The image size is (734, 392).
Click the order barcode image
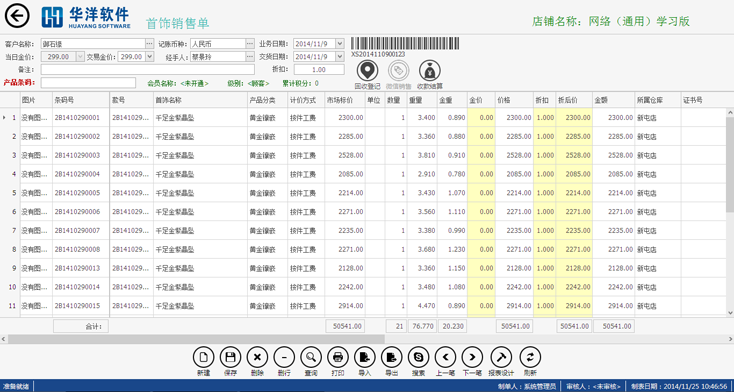405,44
